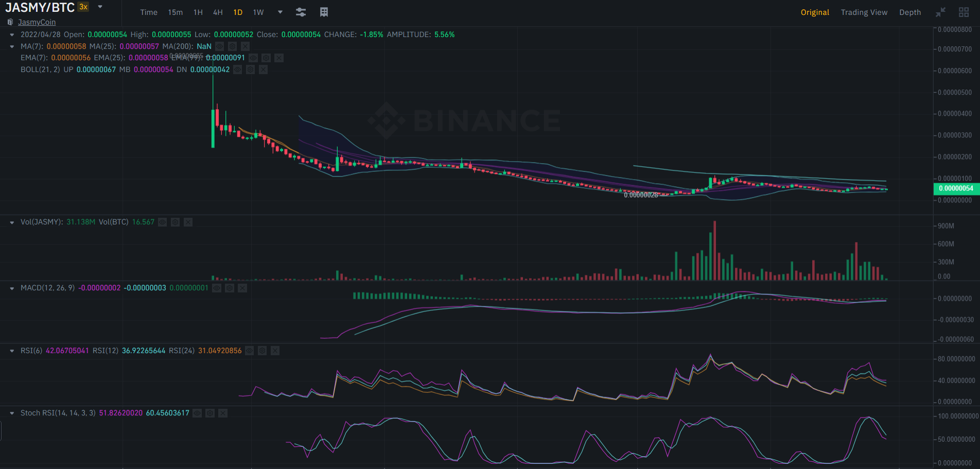The width and height of the screenshot is (980, 469).
Task: Collapse the 2022/04/28 candle info row arrow
Action: [12, 35]
